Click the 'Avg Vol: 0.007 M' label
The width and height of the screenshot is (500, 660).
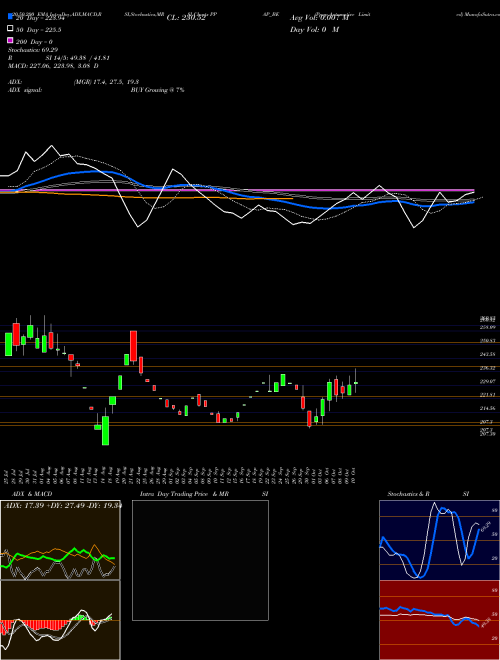[319, 18]
